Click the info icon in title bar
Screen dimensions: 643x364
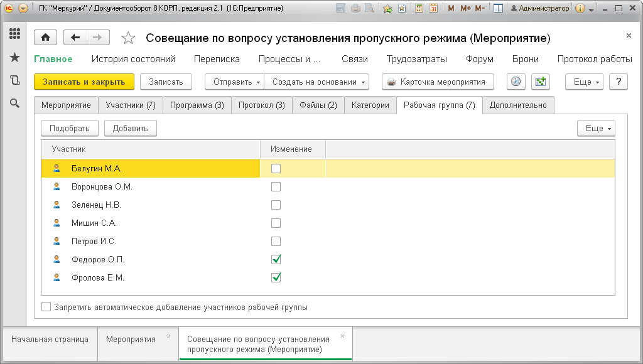point(580,8)
